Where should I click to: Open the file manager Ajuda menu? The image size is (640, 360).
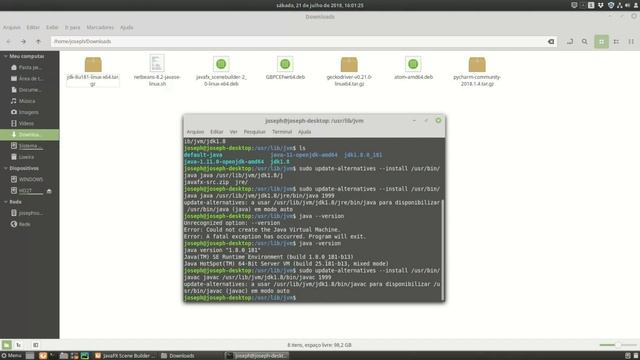tap(127, 27)
